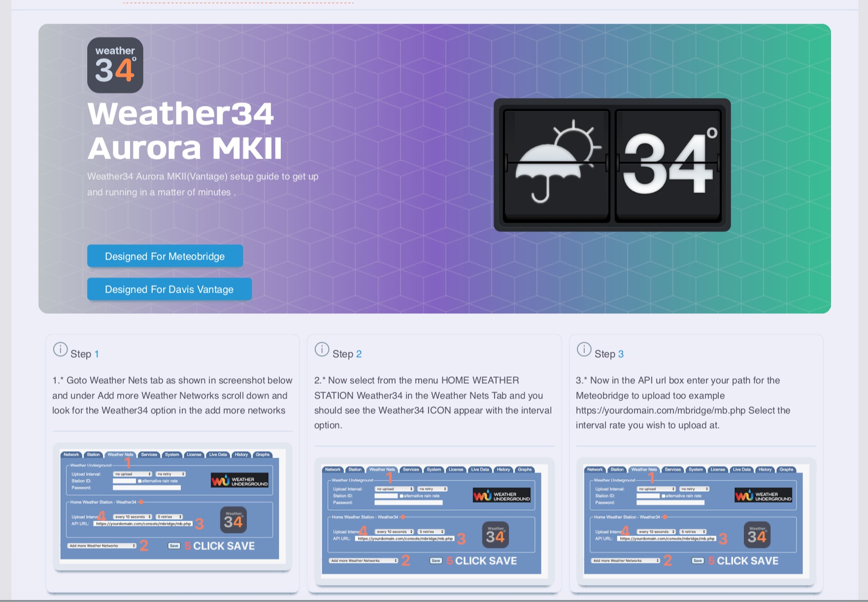Click the "Weather34 Aurora MKII" heading
This screenshot has height=602, width=868.
pyautogui.click(x=185, y=131)
